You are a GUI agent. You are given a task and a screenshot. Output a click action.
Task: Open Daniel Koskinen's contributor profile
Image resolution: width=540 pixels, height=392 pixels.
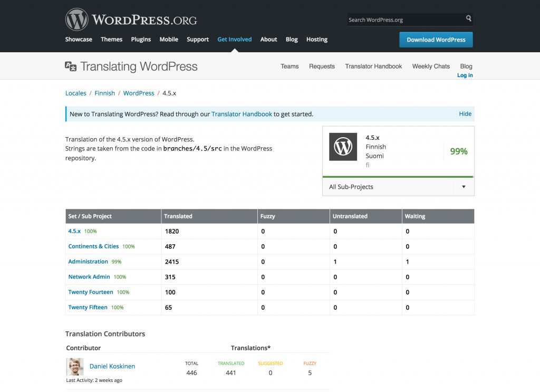point(112,366)
